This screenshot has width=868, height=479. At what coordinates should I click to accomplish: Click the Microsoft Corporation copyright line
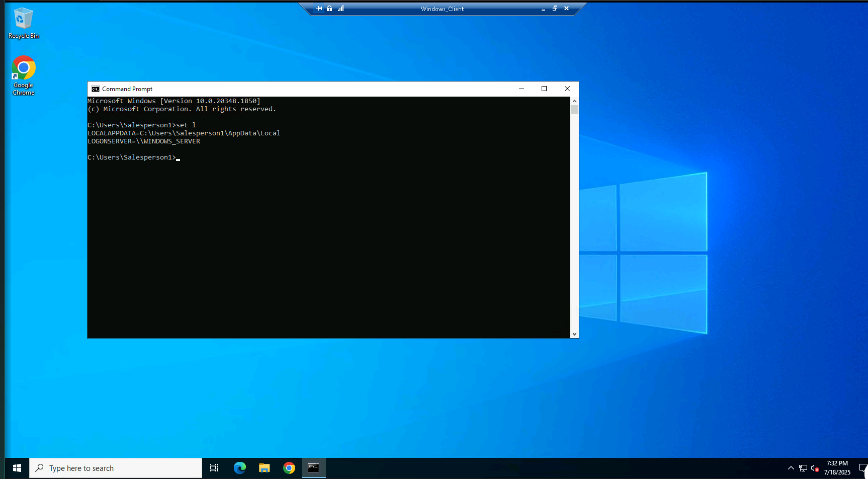(182, 109)
